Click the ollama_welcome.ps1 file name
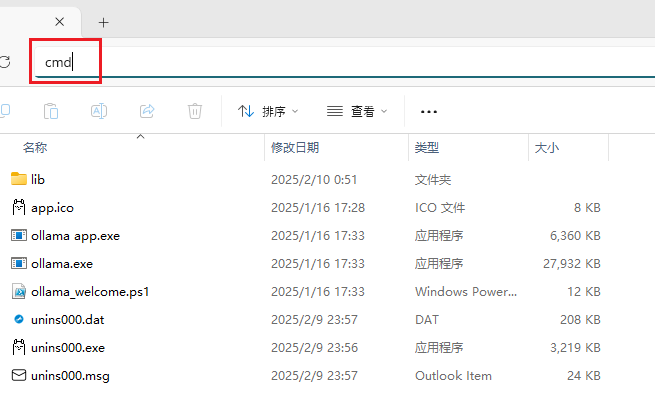Viewport: 655px width, 419px height. point(90,292)
